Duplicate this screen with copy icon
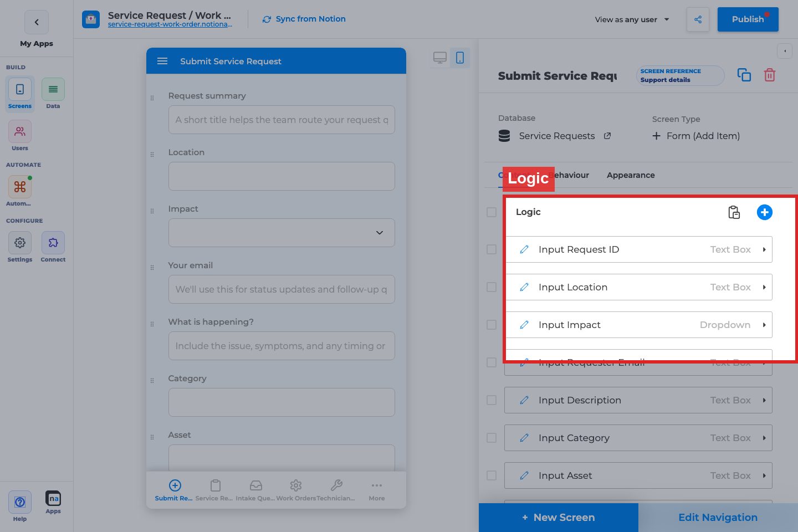798x532 pixels. coord(744,75)
